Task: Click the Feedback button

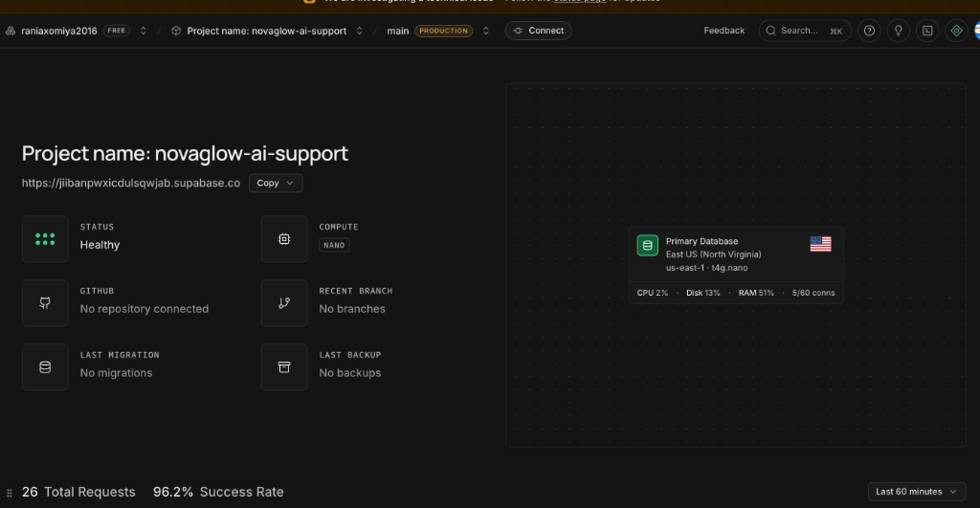Action: point(724,31)
